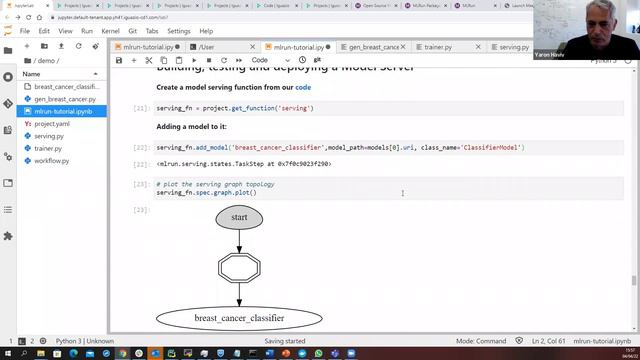Run the selected cell
This screenshot has height=360, width=640.
[x=194, y=60]
